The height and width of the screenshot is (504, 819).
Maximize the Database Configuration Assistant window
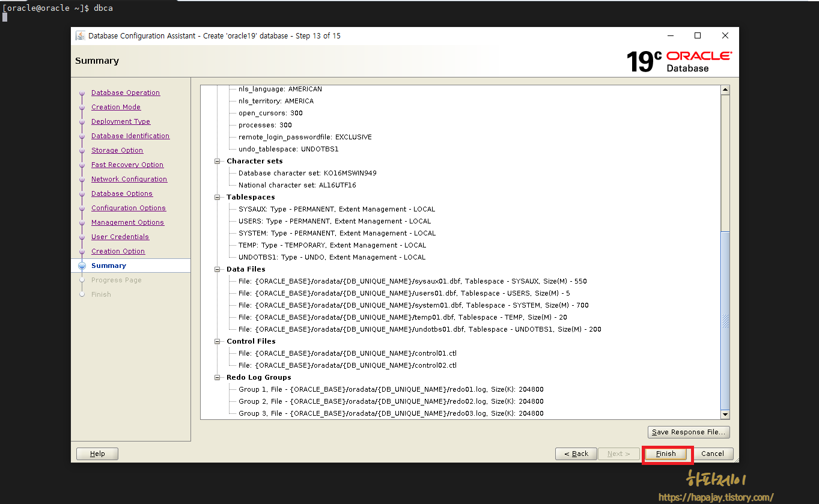pos(698,35)
